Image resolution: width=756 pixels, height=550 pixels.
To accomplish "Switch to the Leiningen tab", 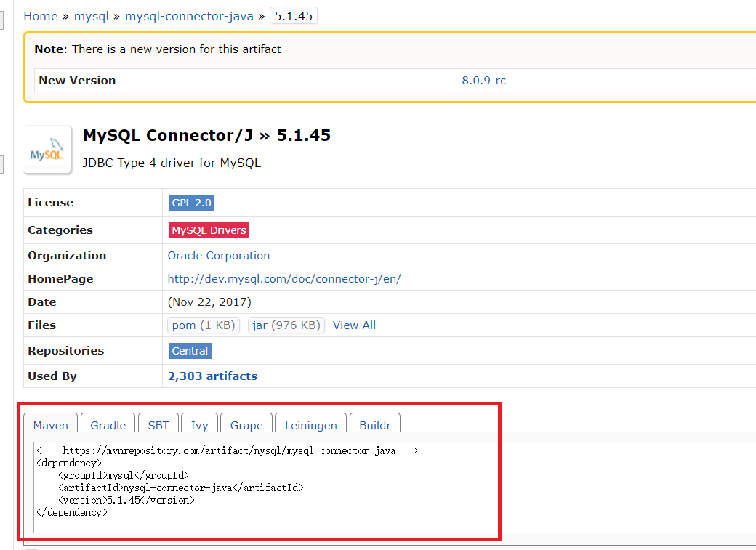I will pyautogui.click(x=310, y=424).
